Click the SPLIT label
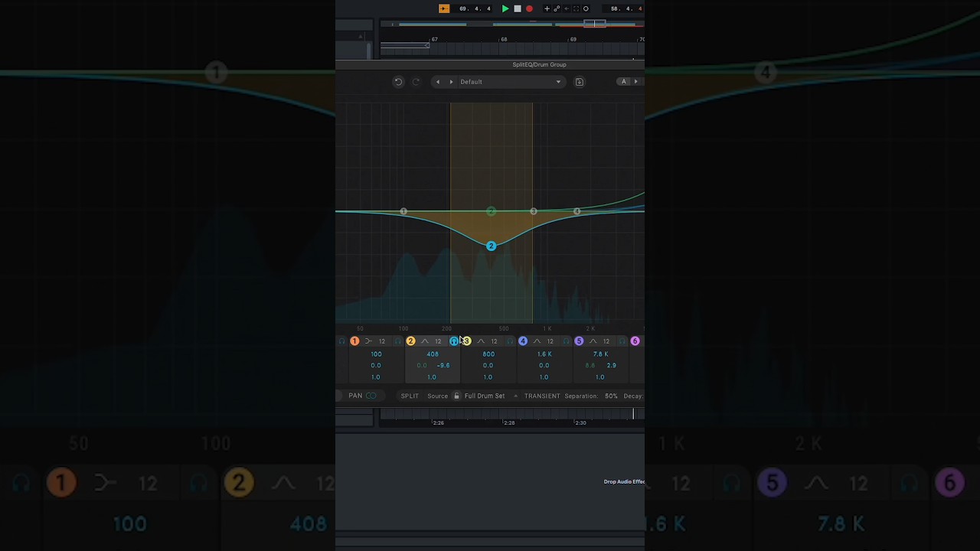The width and height of the screenshot is (980, 551). coord(410,396)
